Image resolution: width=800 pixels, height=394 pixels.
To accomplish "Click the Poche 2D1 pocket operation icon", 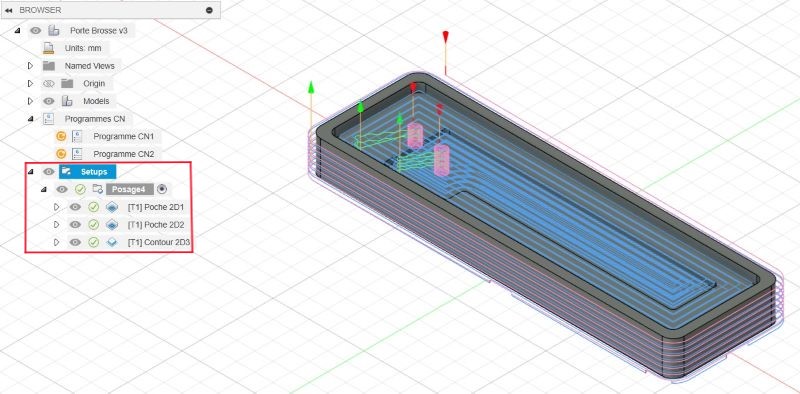I will coord(111,207).
